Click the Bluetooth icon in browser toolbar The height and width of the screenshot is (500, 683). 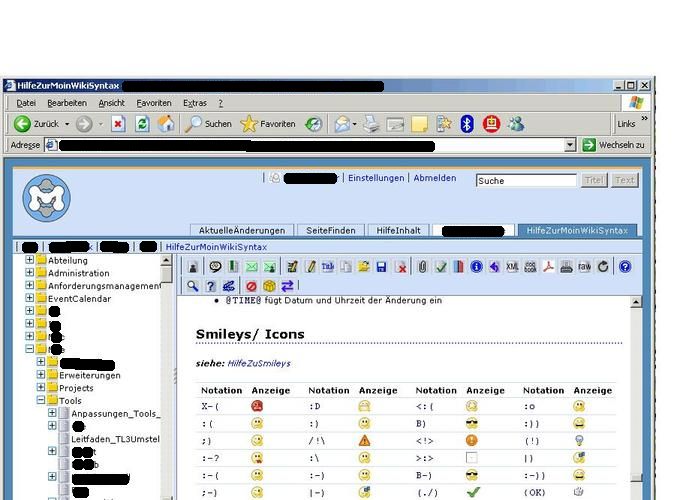coord(466,124)
